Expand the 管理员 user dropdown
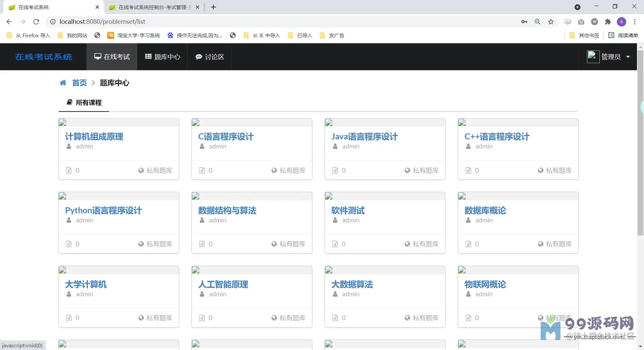 [609, 57]
